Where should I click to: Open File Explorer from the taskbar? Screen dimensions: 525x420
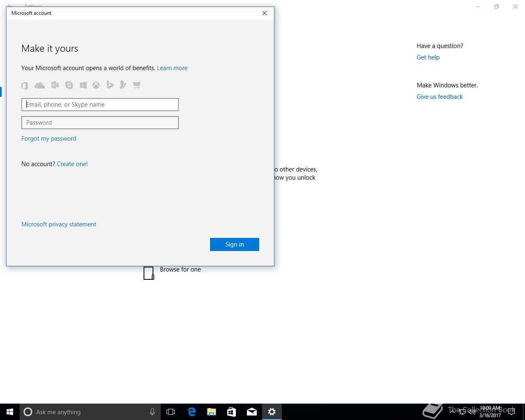(x=211, y=412)
